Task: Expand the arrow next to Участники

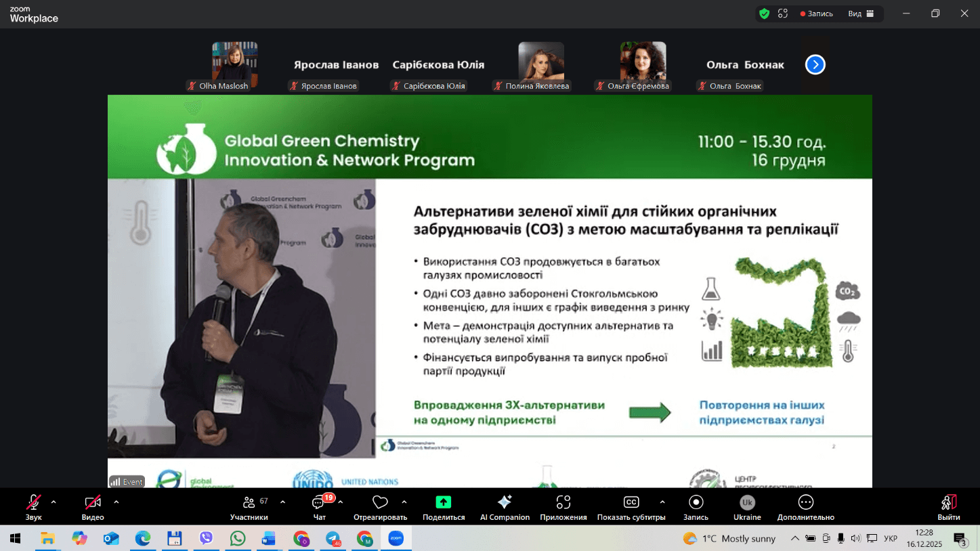Action: 282,502
